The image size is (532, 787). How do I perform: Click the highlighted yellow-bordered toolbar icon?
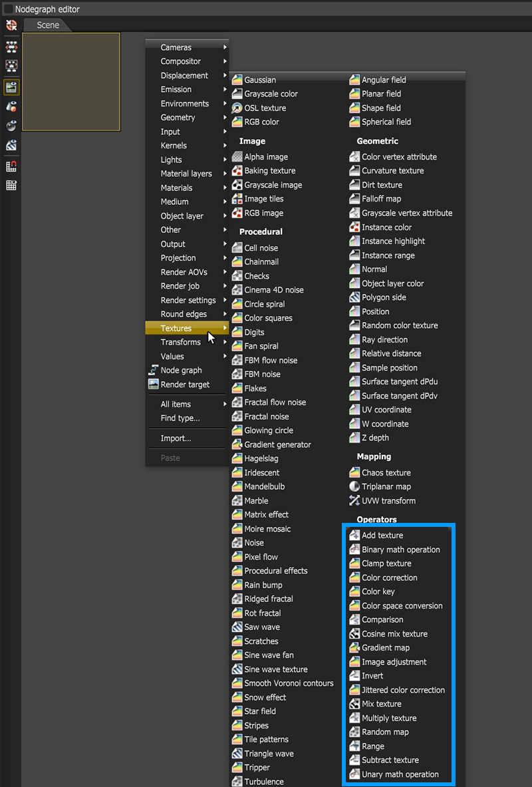tap(11, 87)
